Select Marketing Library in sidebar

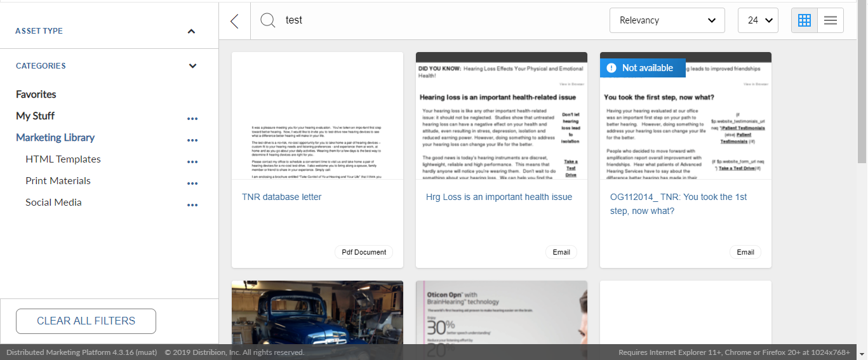click(55, 137)
